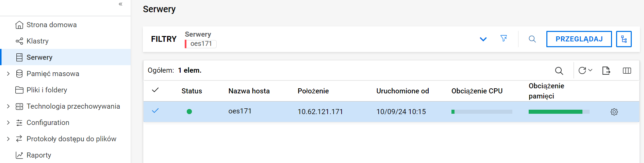The height and width of the screenshot is (163, 644).
Task: Click the search icon in the filter bar
Action: click(532, 39)
